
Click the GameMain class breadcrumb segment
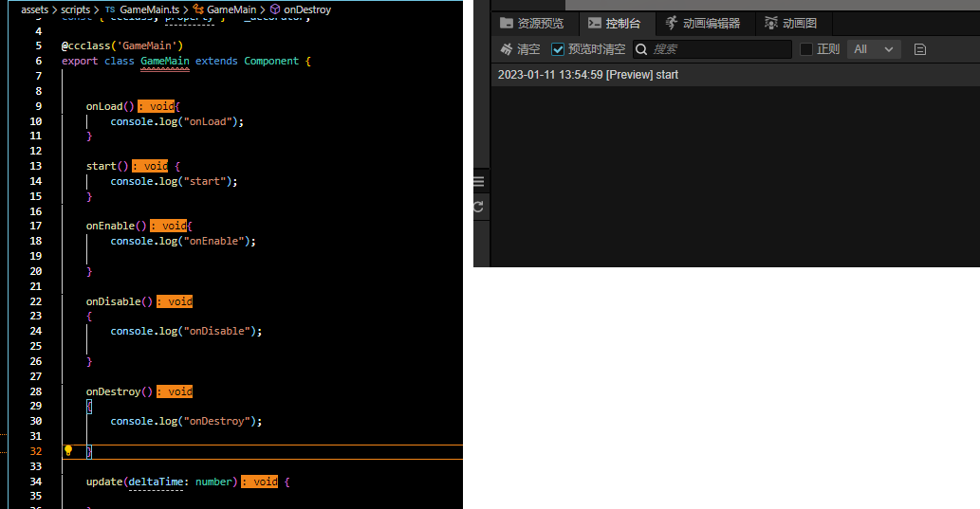click(x=231, y=9)
